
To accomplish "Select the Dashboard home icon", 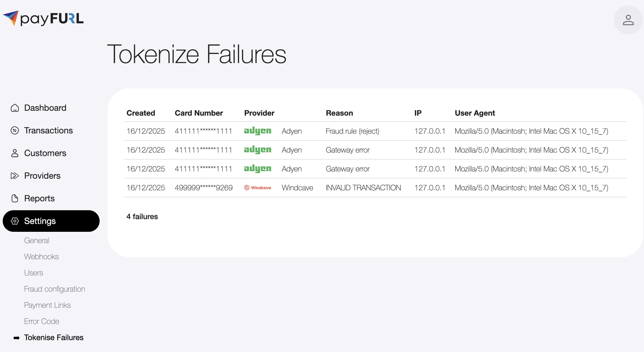I will point(15,108).
